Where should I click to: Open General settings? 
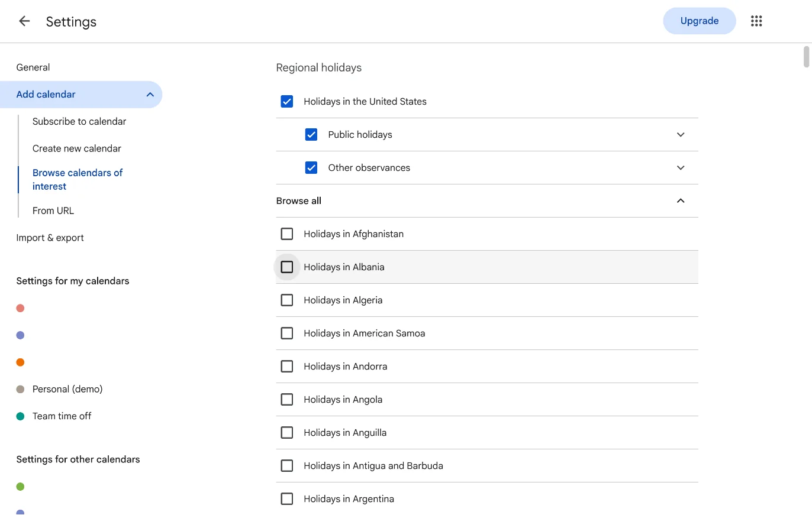tap(33, 67)
